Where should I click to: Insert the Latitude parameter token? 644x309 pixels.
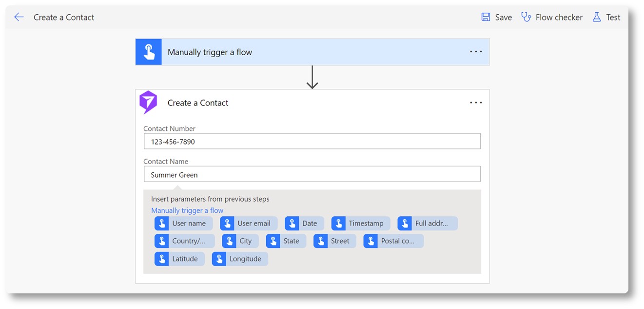coord(179,259)
